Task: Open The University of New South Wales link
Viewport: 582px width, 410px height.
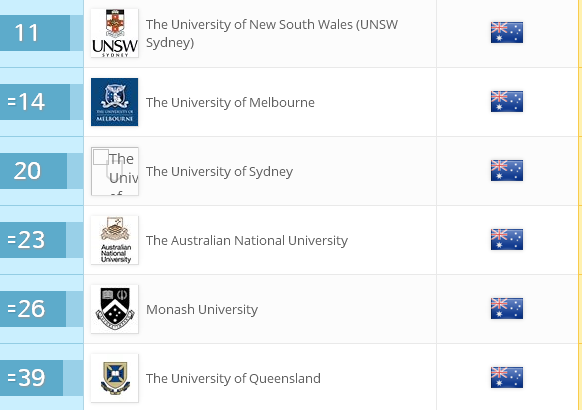Action: coord(272,33)
